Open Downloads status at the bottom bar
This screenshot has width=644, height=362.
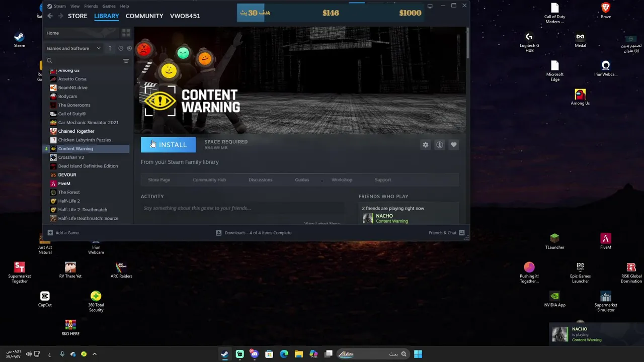click(254, 233)
